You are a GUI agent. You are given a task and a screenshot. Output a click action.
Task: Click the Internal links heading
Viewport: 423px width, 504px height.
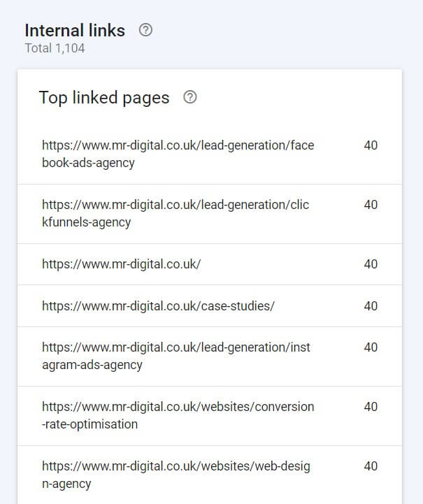tap(75, 30)
